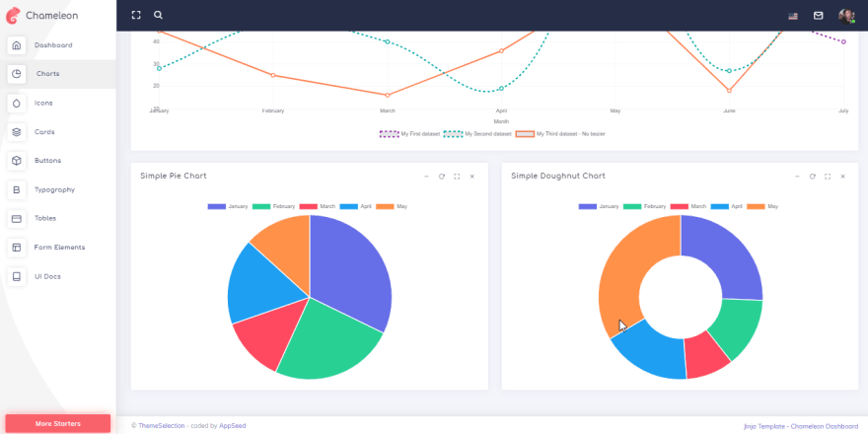Screen dimensions: 868x434
Task: Open Jinja Template - Chameleon Dashboard link
Action: click(801, 426)
